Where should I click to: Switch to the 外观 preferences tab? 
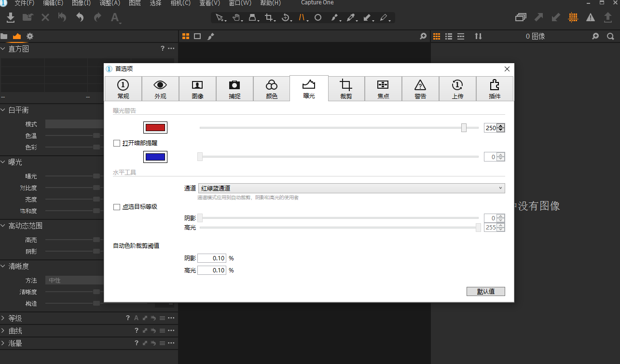click(x=160, y=89)
